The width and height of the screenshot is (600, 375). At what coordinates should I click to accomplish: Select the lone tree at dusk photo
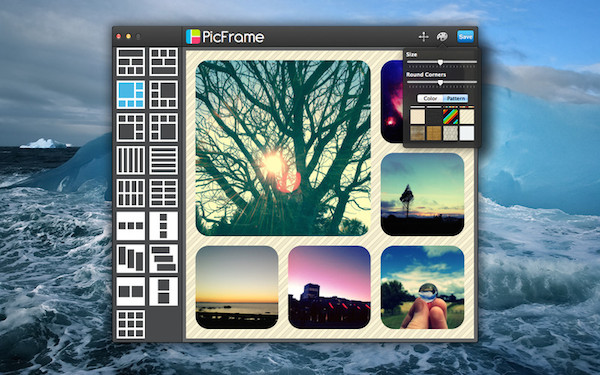422,194
